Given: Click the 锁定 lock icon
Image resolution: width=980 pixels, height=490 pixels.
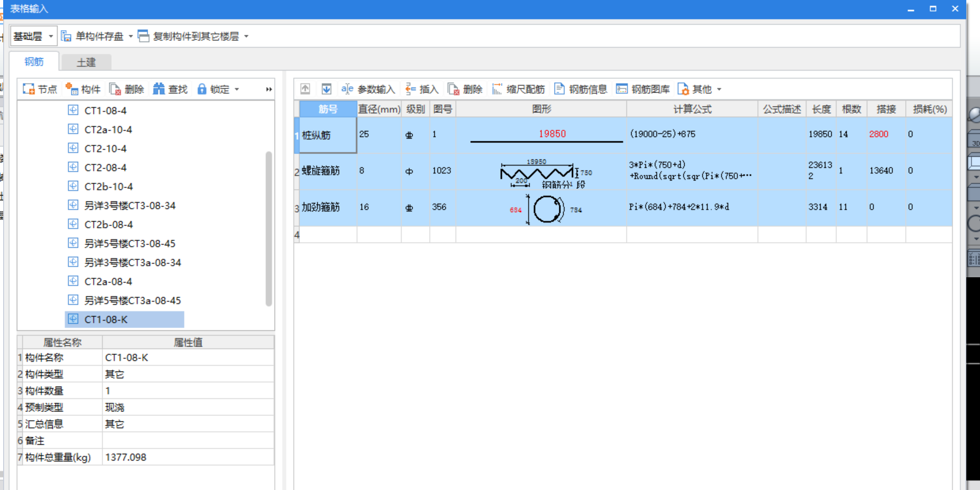Looking at the screenshot, I should tap(202, 89).
